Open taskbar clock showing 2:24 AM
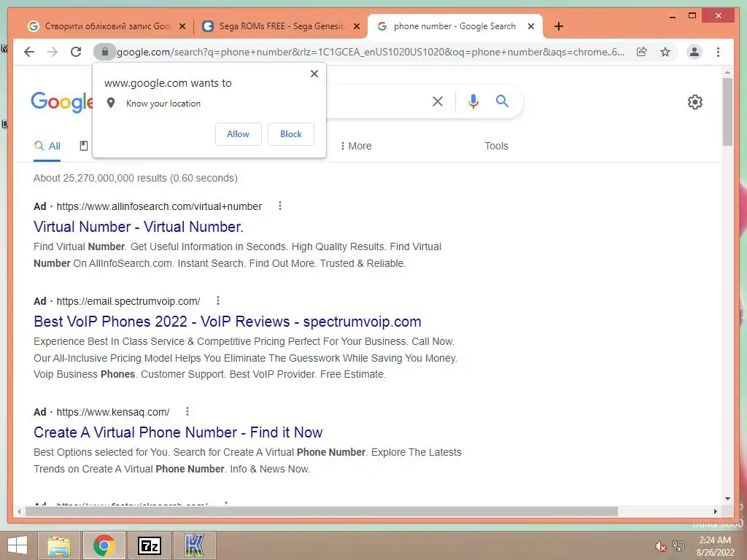747x560 pixels. (715, 546)
